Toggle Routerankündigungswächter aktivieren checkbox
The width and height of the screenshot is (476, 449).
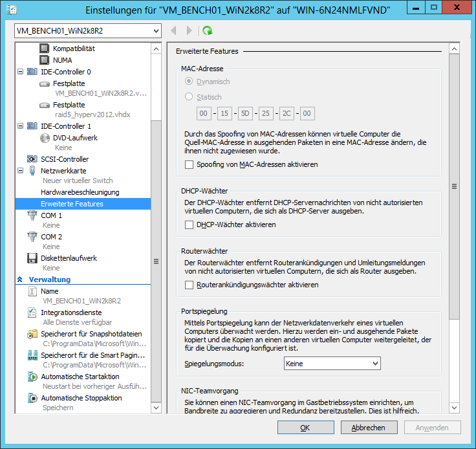pos(189,285)
